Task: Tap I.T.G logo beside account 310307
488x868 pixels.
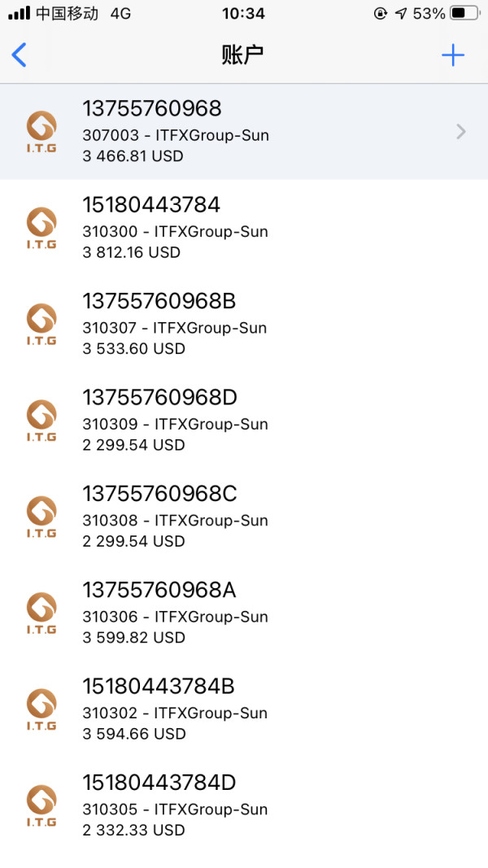Action: pyautogui.click(x=41, y=325)
